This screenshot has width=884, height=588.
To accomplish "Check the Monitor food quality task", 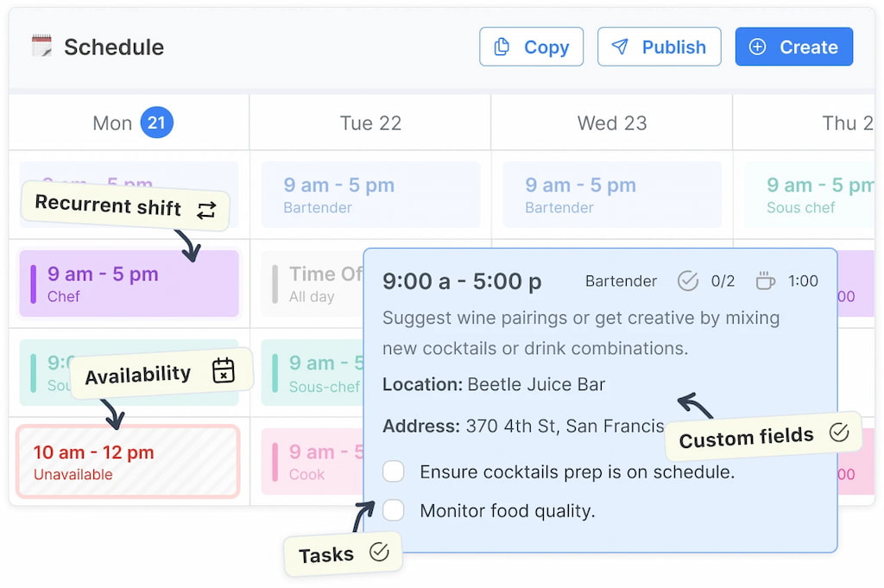I will 394,510.
